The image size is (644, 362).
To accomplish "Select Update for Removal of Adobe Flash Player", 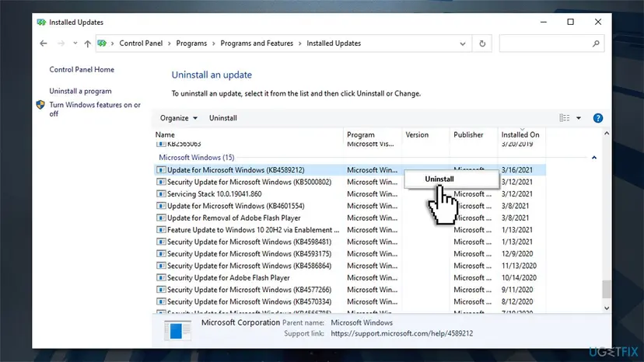I will pos(350,218).
